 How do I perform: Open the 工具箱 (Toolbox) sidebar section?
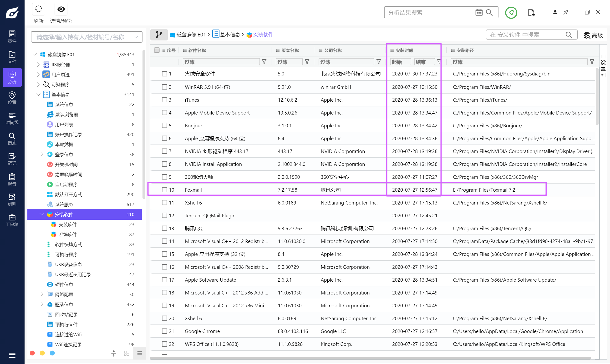[12, 220]
